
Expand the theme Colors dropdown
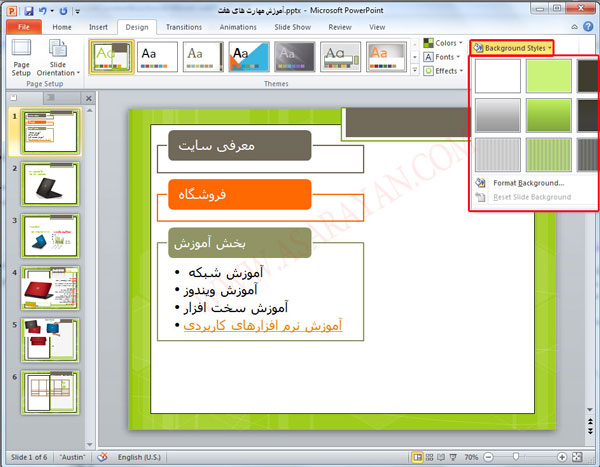(442, 44)
